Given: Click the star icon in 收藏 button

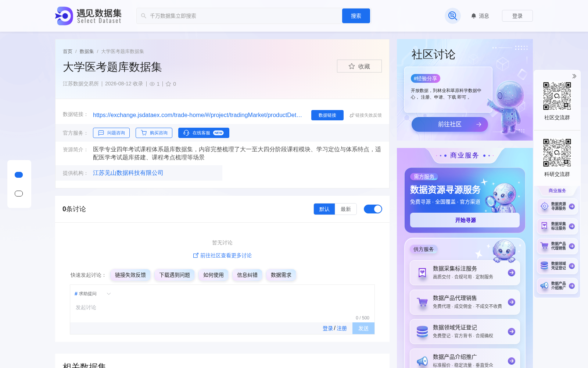Looking at the screenshot, I should (352, 66).
